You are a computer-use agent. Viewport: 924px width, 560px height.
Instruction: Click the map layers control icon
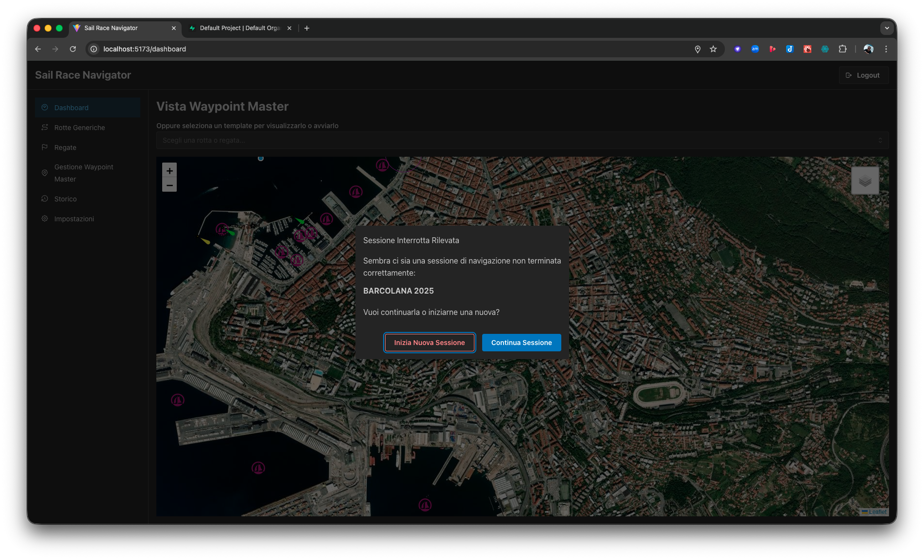(x=865, y=180)
